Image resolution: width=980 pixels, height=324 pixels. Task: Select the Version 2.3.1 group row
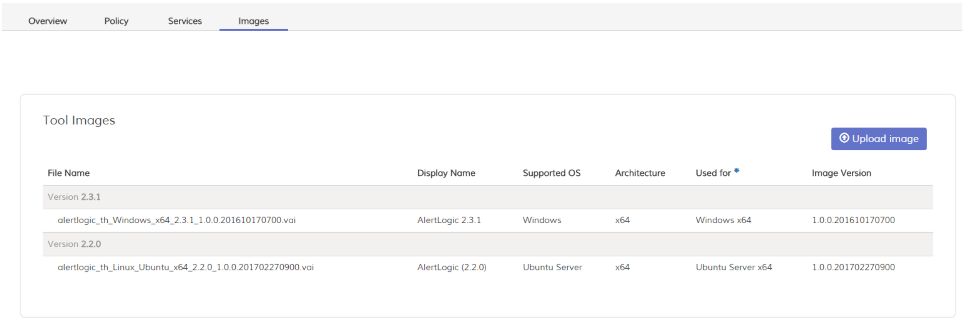487,197
